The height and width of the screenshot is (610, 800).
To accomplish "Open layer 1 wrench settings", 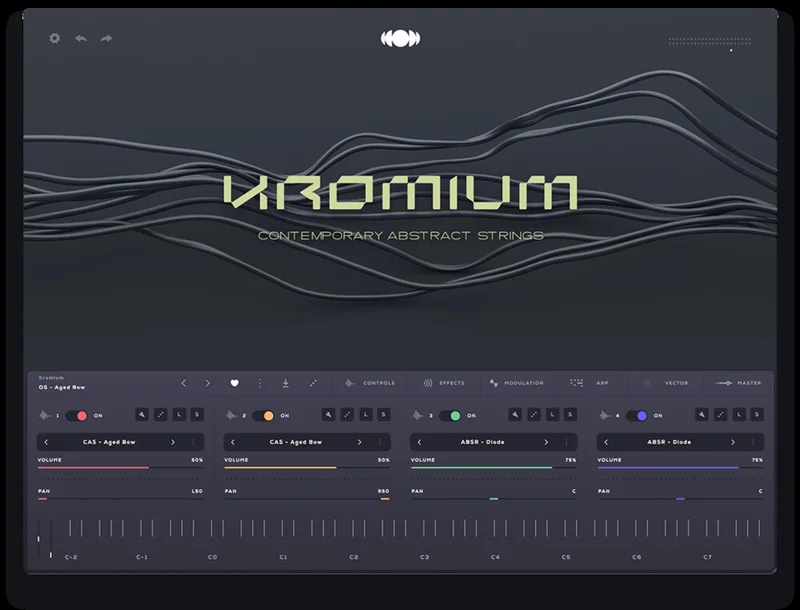I will (x=142, y=415).
